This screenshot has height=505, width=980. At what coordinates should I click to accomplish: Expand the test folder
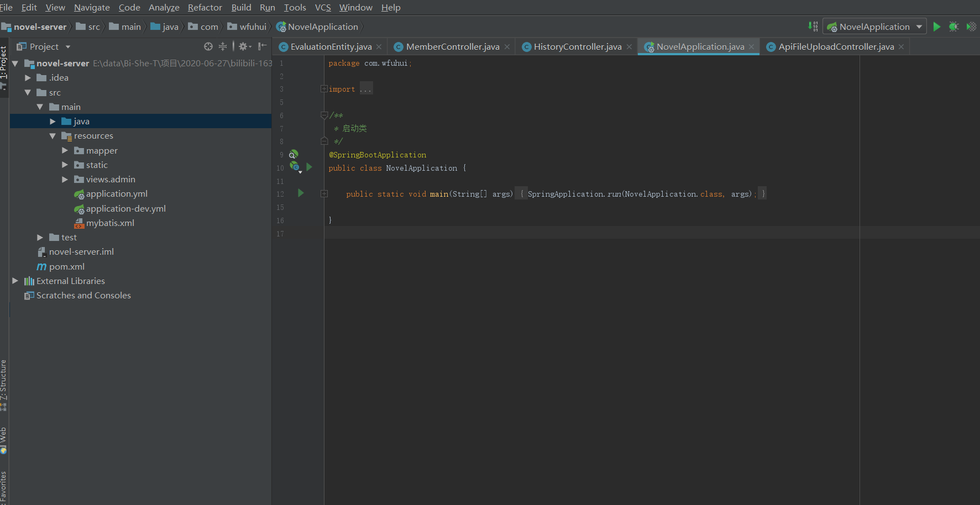pos(40,238)
